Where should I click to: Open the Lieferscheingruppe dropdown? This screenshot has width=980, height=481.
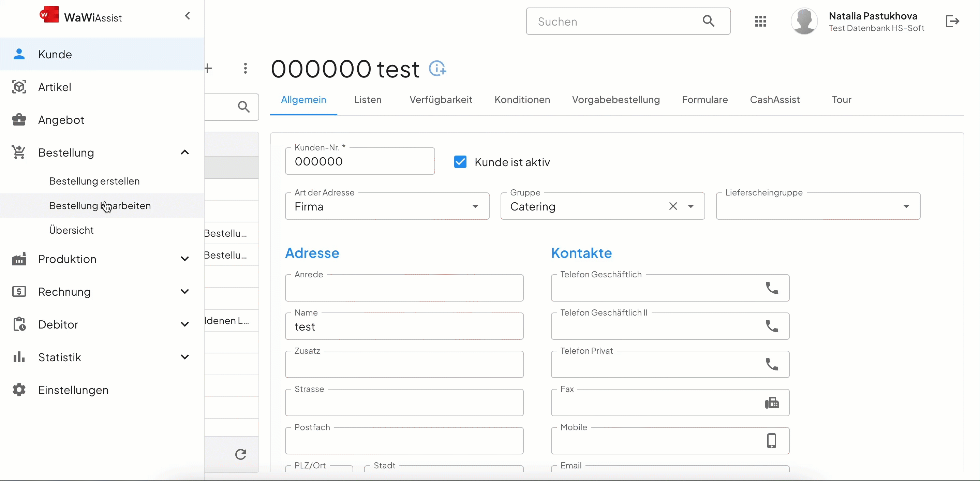(x=906, y=206)
